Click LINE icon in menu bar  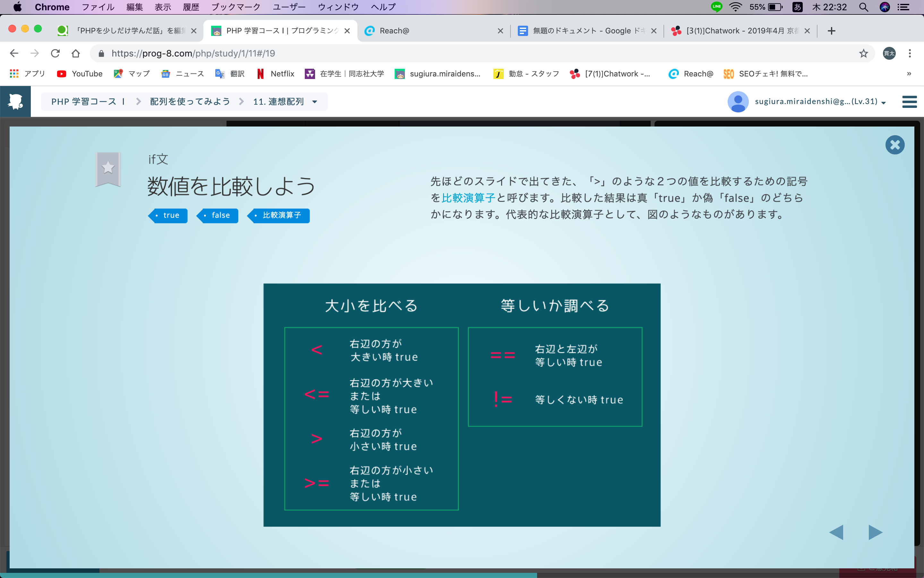[716, 7]
